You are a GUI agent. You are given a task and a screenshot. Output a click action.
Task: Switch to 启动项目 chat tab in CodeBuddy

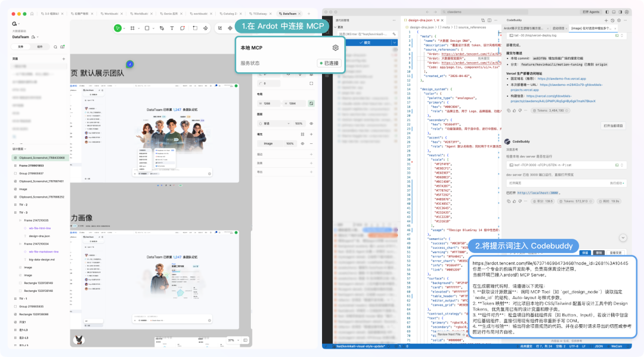(559, 29)
